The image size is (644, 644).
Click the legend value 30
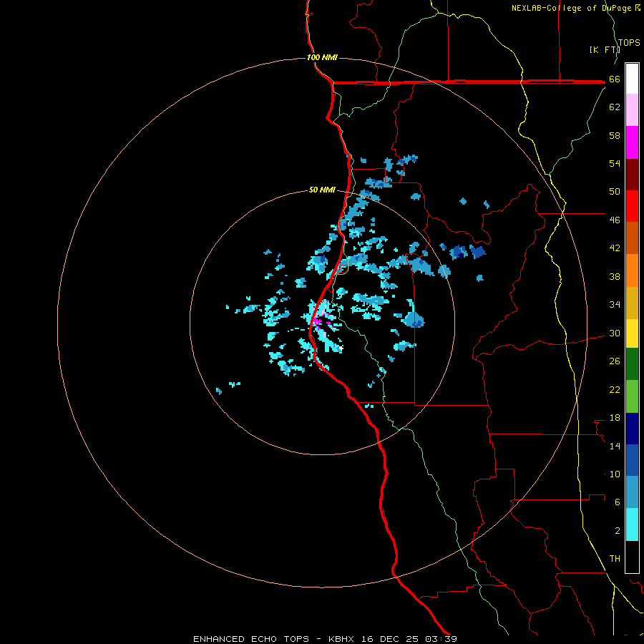(615, 333)
